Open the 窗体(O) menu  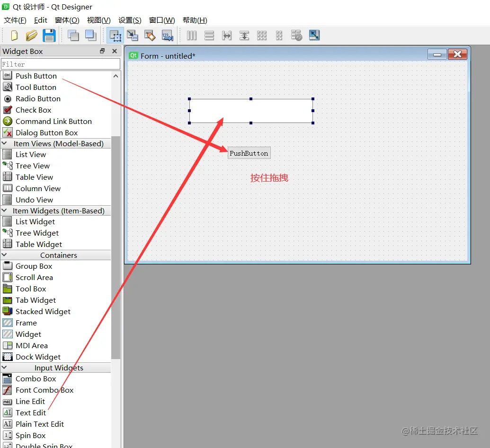67,20
